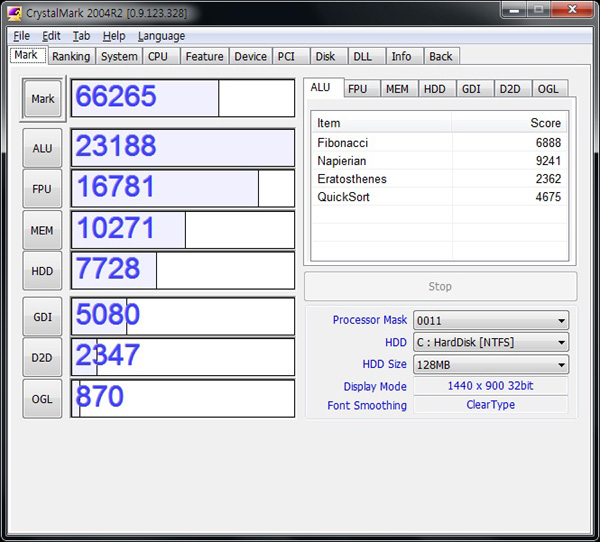
Task: Click the Item column header
Action: coord(382,123)
